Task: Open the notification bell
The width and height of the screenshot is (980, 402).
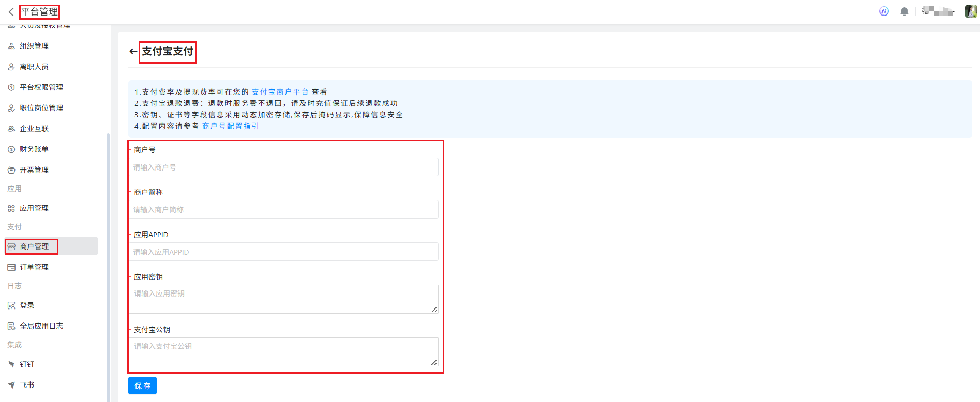Action: 904,11
